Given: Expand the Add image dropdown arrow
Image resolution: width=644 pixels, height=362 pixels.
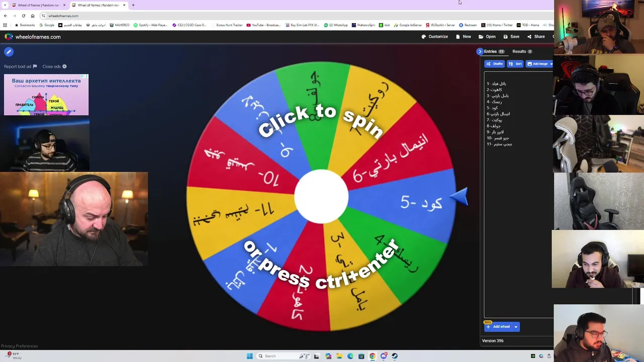Looking at the screenshot, I should [x=551, y=64].
